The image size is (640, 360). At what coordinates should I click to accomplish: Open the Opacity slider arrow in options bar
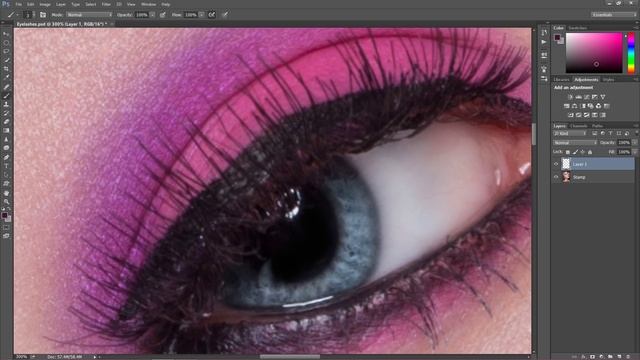152,15
